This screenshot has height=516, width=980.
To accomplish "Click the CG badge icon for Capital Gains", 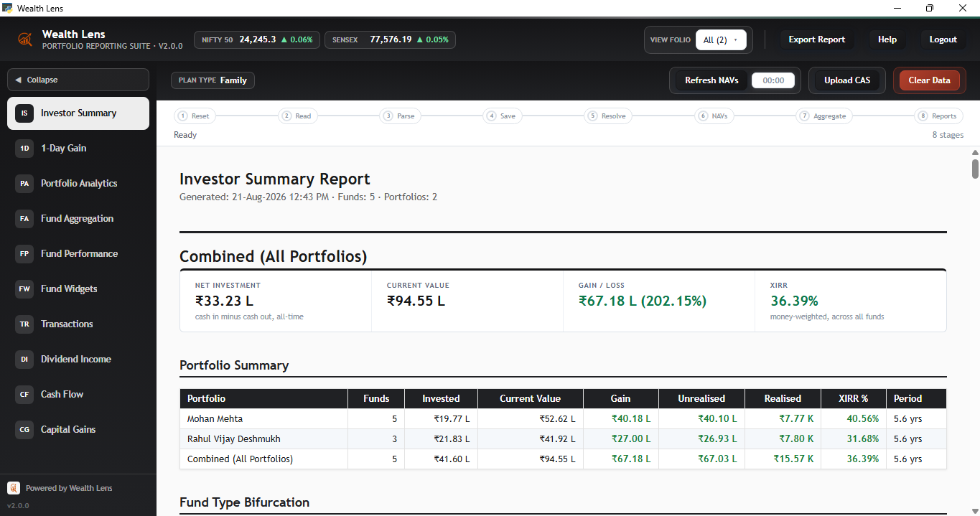I will [24, 430].
